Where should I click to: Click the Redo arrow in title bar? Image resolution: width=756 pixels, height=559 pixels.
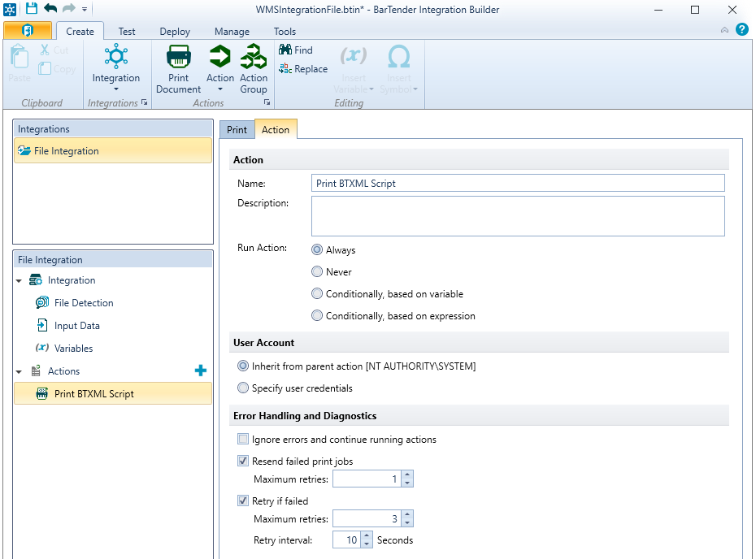point(69,8)
